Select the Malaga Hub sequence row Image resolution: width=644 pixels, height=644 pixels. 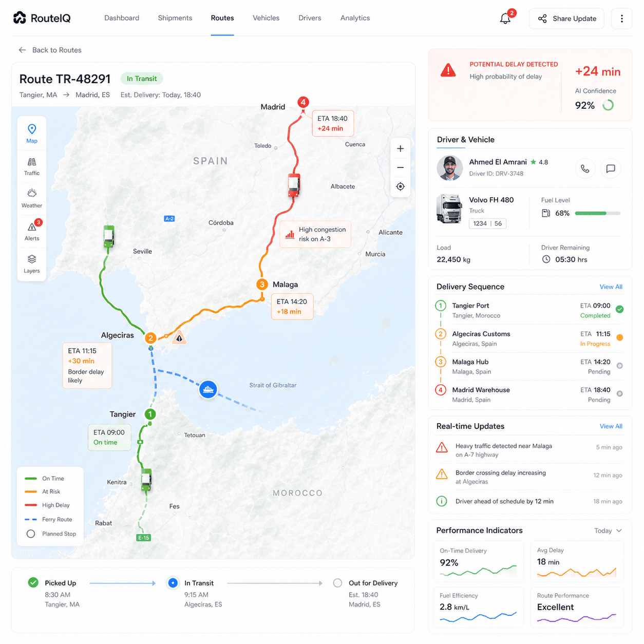pyautogui.click(x=529, y=367)
